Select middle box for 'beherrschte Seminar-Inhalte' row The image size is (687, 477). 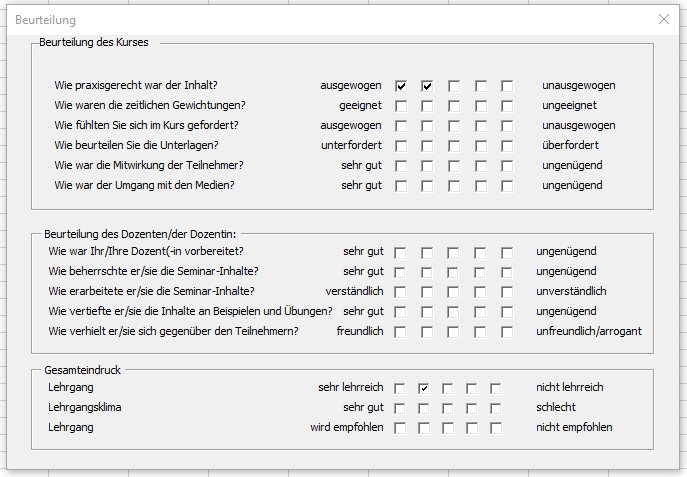(448, 272)
